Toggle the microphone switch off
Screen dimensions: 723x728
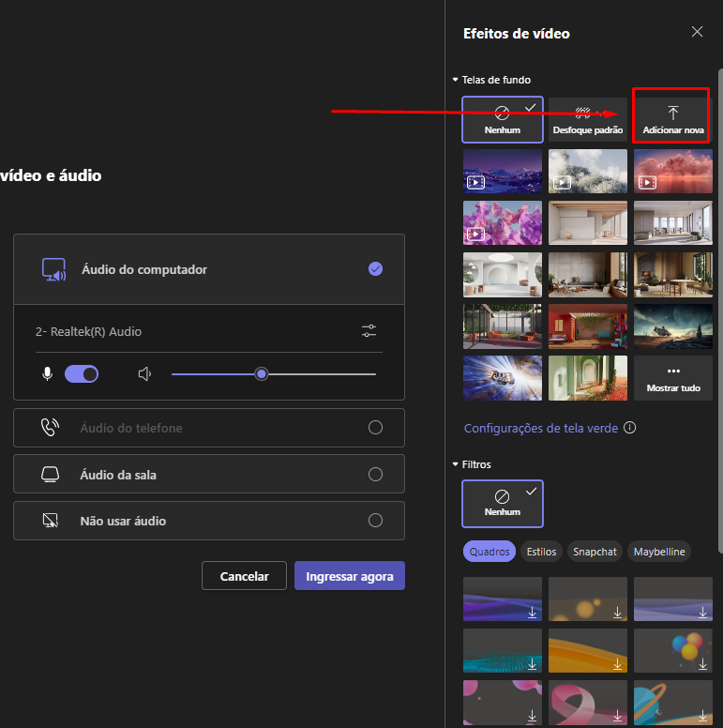(x=82, y=374)
